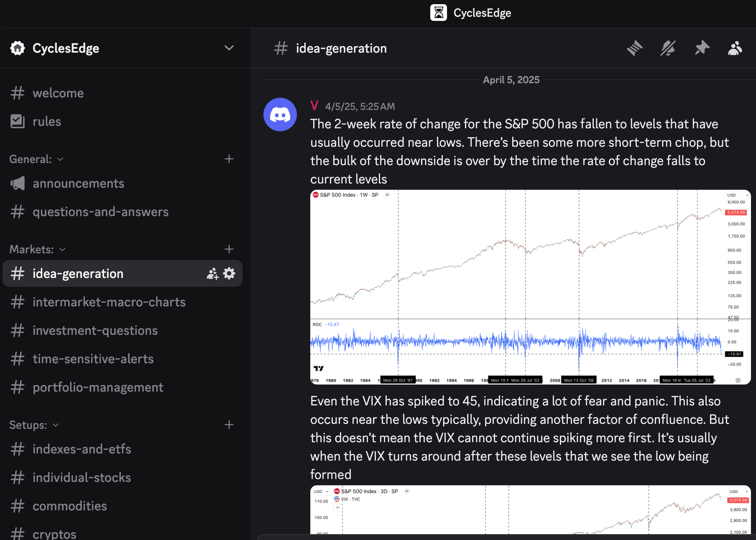Click hash icon beside commodities channel
The height and width of the screenshot is (540, 756).
point(18,506)
